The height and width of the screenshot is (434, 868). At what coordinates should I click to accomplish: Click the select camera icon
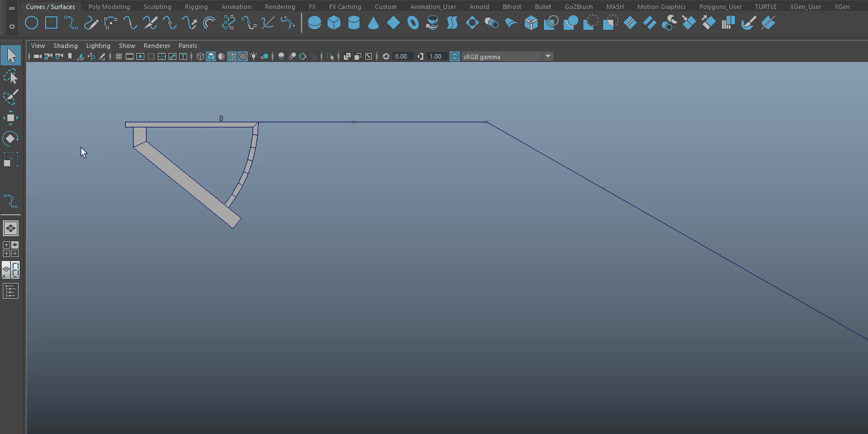point(37,56)
